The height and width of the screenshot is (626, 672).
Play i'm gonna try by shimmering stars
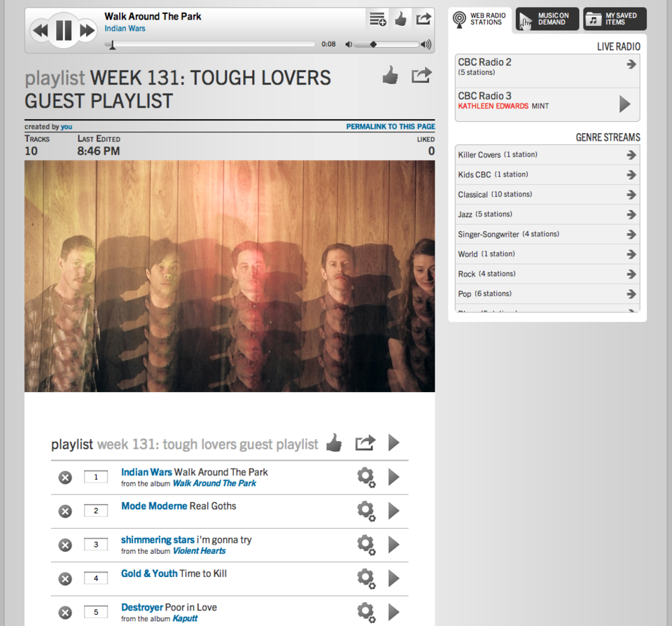[394, 545]
